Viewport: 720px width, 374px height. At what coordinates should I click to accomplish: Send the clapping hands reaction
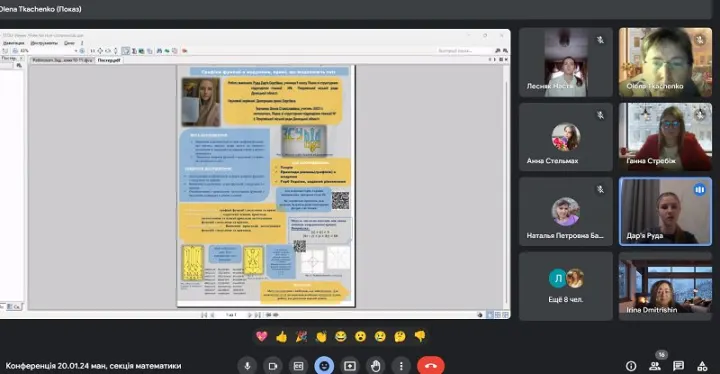[321, 336]
